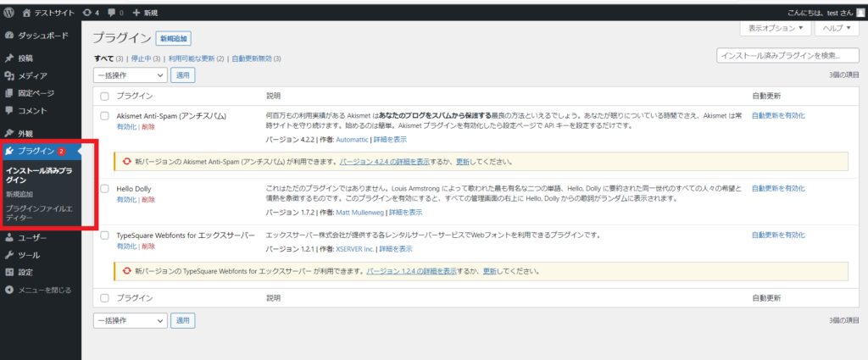Viewport: 868px width, 360px height.
Task: Open the Matt Mullenweg author link
Action: (x=360, y=213)
